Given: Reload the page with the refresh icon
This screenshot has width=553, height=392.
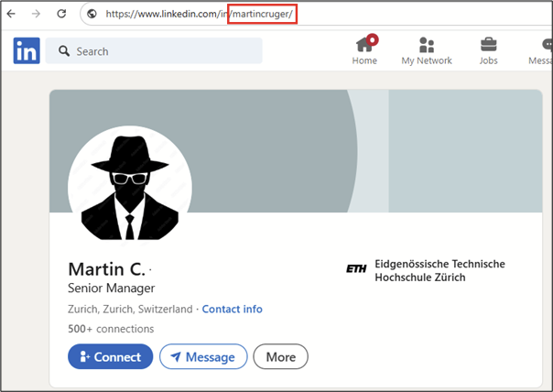Looking at the screenshot, I should point(61,14).
